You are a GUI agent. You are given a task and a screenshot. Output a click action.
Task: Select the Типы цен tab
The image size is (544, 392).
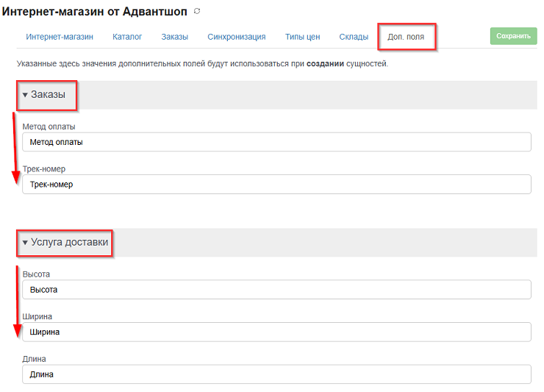click(303, 37)
